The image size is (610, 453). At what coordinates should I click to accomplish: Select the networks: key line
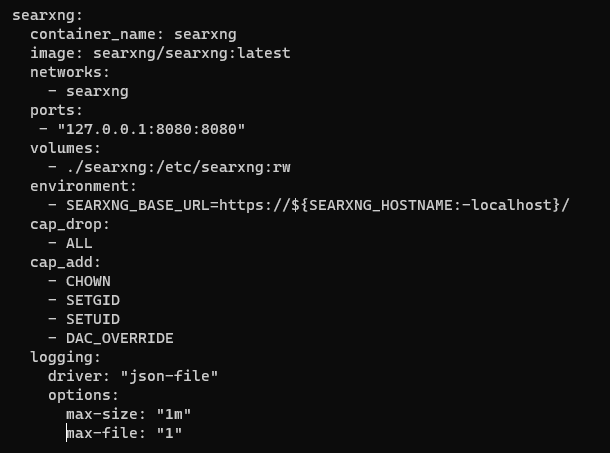pos(70,72)
